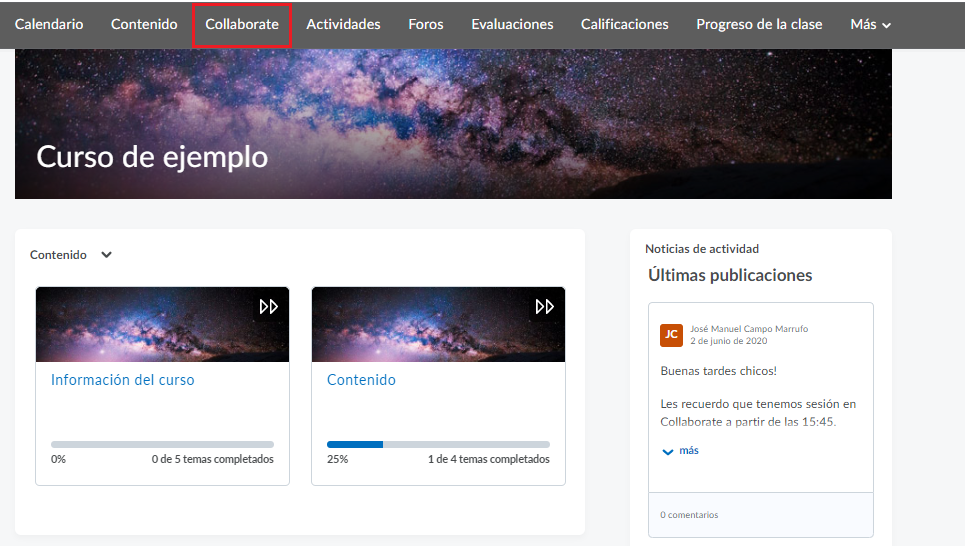Open Calificaciones in the navigation bar
Image resolution: width=965 pixels, height=546 pixels.
click(x=624, y=24)
